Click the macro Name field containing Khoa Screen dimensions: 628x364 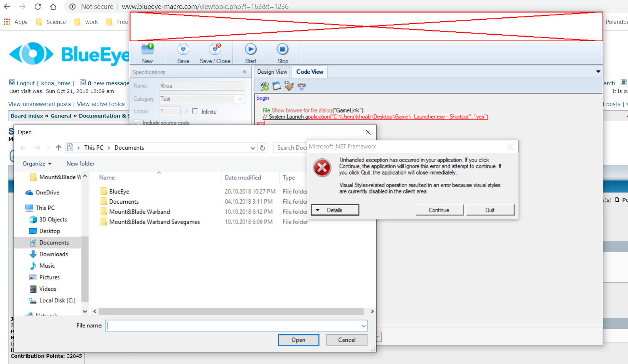click(202, 86)
